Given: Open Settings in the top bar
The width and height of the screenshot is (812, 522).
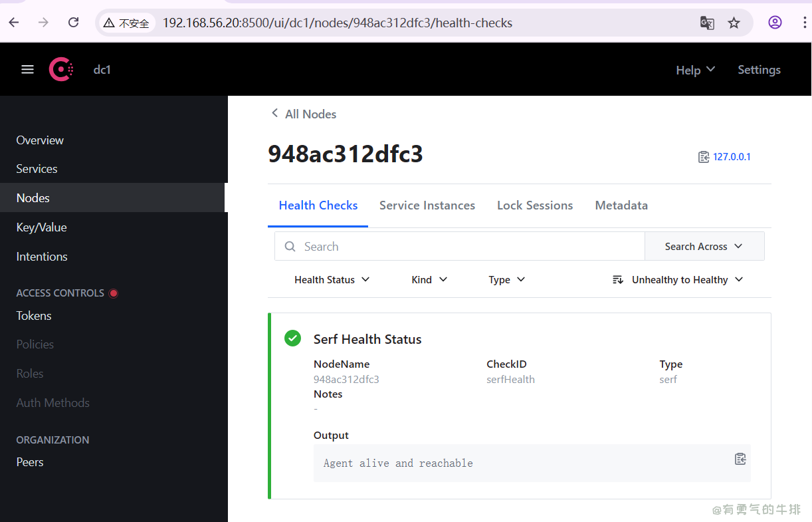Looking at the screenshot, I should (759, 70).
